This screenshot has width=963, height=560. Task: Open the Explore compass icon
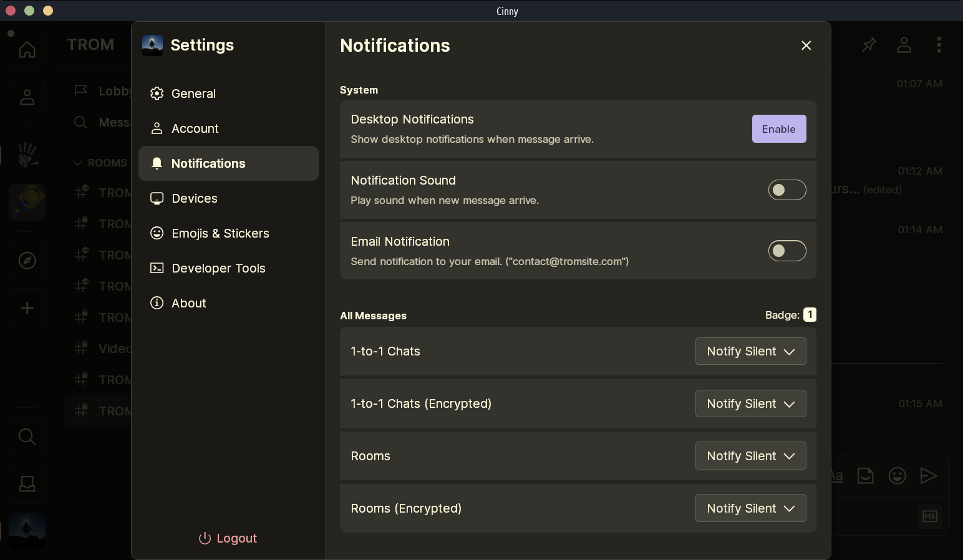click(27, 261)
